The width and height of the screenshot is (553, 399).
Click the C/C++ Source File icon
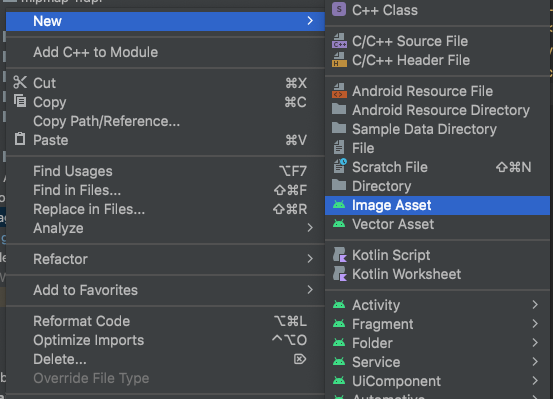click(339, 41)
